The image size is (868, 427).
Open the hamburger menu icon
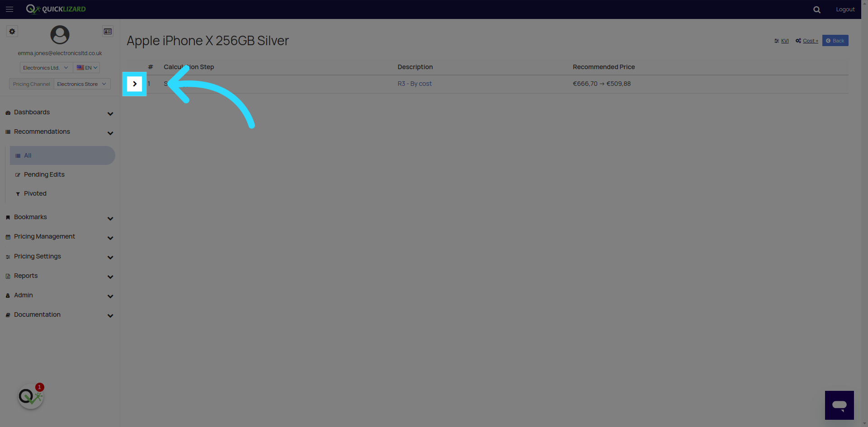[9, 9]
